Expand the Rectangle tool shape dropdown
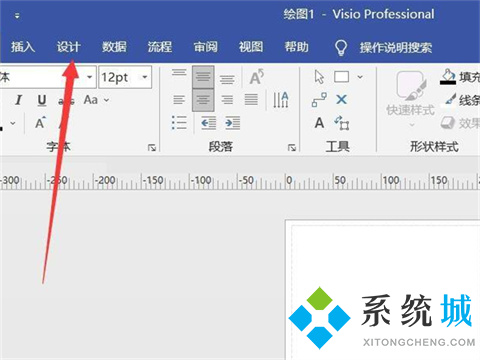Screen dimensions: 480x360 (360, 77)
